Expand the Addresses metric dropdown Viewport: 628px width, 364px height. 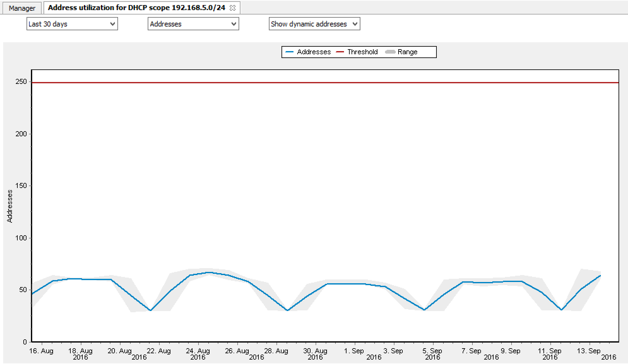[x=193, y=24]
